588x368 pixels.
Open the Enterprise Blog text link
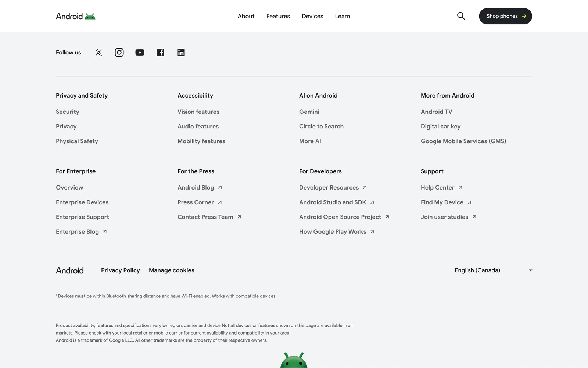77,232
